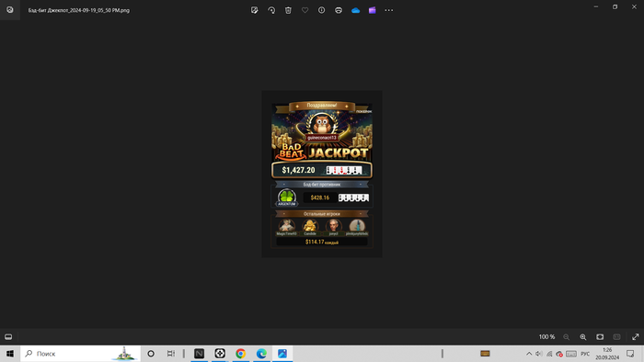Open Clipchamp video editor icon

pyautogui.click(x=372, y=10)
